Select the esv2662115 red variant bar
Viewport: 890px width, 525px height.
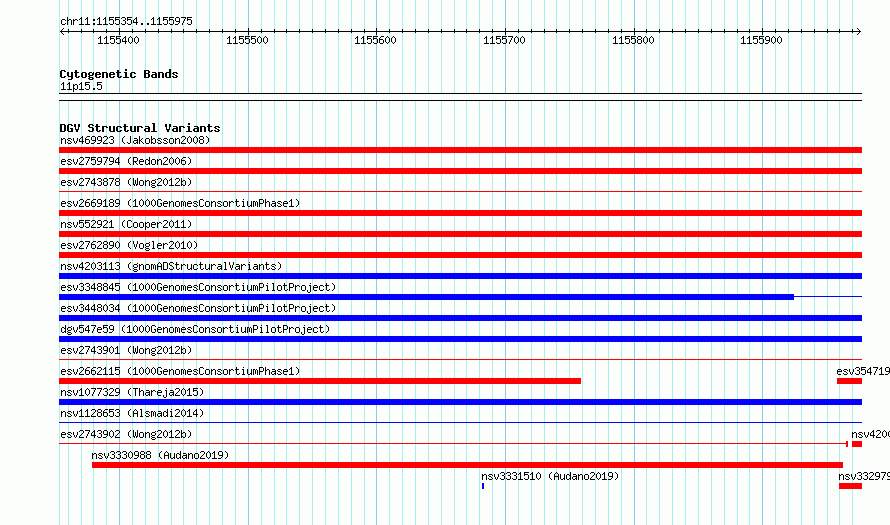(320, 381)
